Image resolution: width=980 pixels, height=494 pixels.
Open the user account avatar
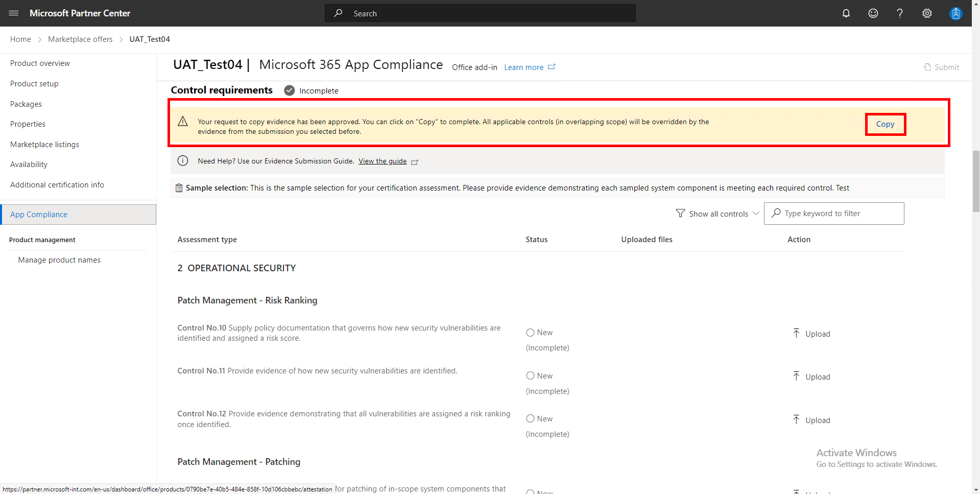955,13
